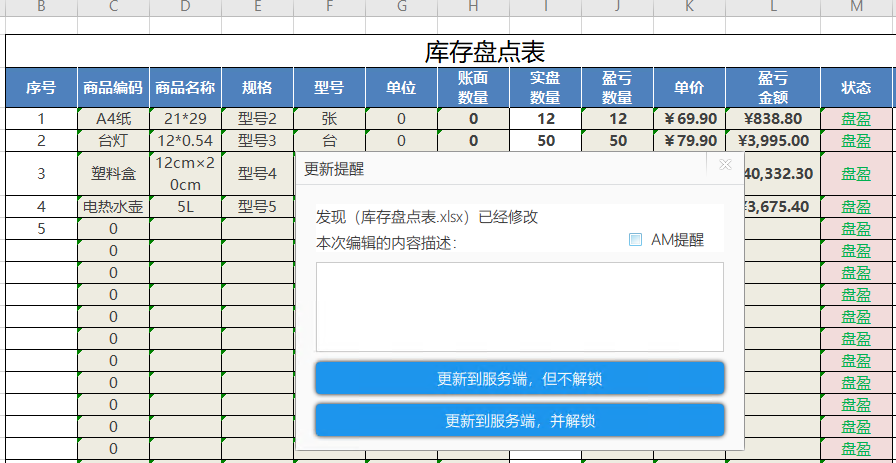
Task: Select column B header
Action: click(x=41, y=7)
